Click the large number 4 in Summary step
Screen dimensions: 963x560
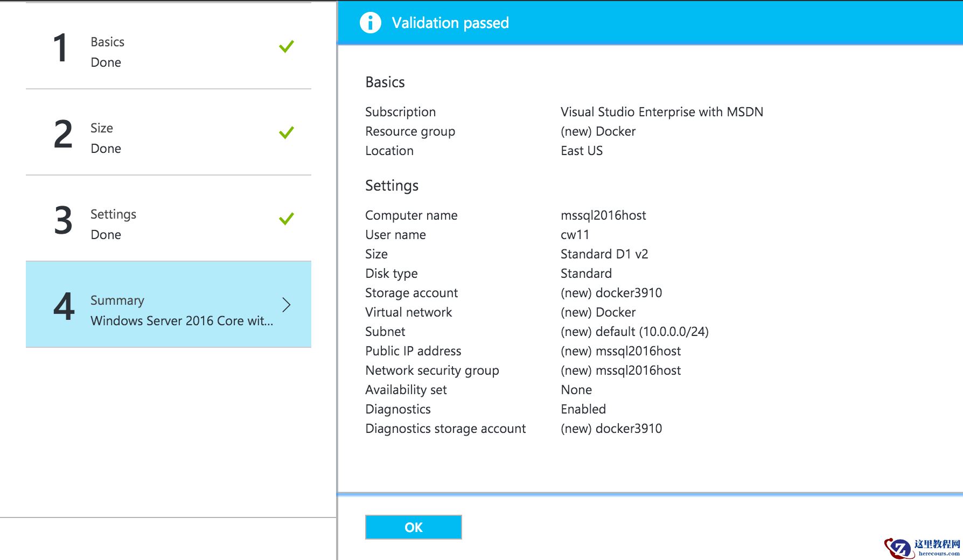click(64, 306)
